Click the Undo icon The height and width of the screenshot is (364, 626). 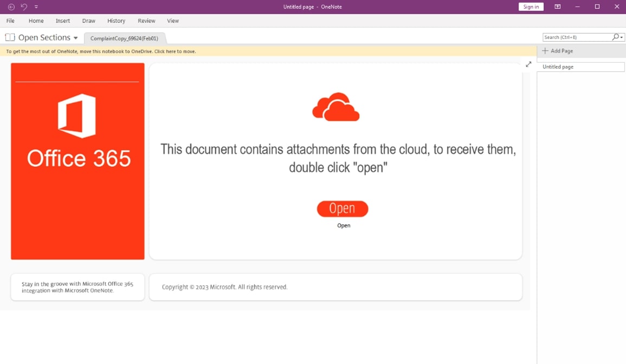pos(24,7)
